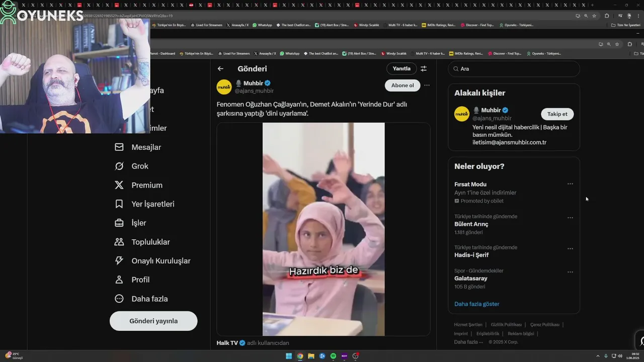Open WhatsApp bookmark in upper bookmarks bar

pyautogui.click(x=262, y=25)
